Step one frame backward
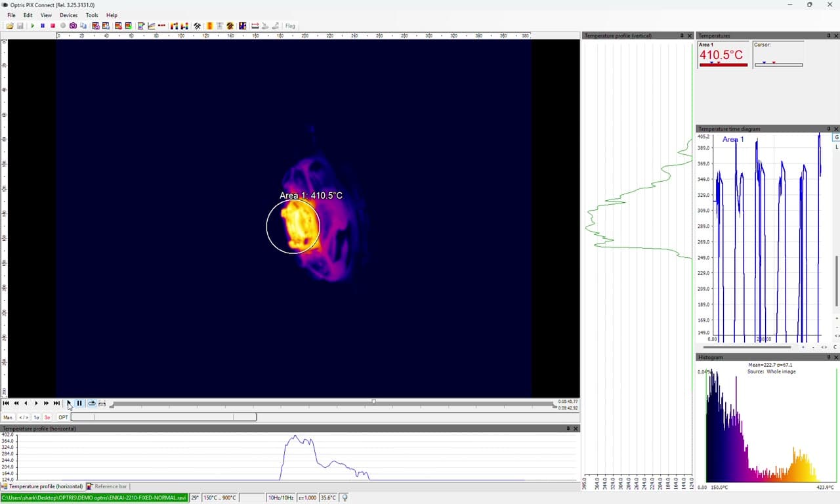Screen dimensions: 840x504 point(26,404)
